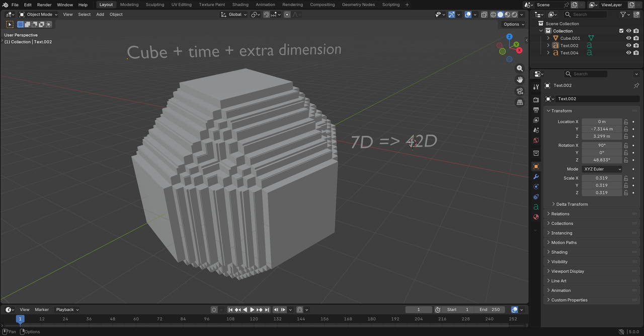Click the viewport zoom magnifier icon
The height and width of the screenshot is (336, 644).
[x=520, y=68]
